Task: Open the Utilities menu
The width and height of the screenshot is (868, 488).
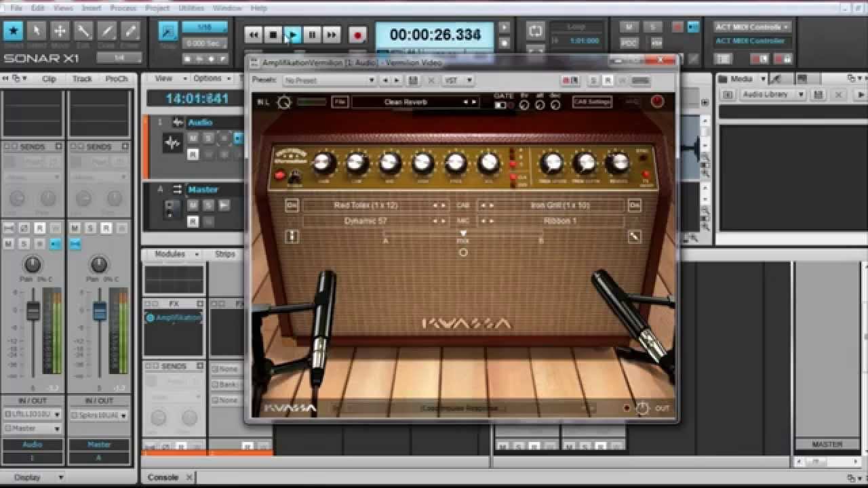Action: (191, 8)
